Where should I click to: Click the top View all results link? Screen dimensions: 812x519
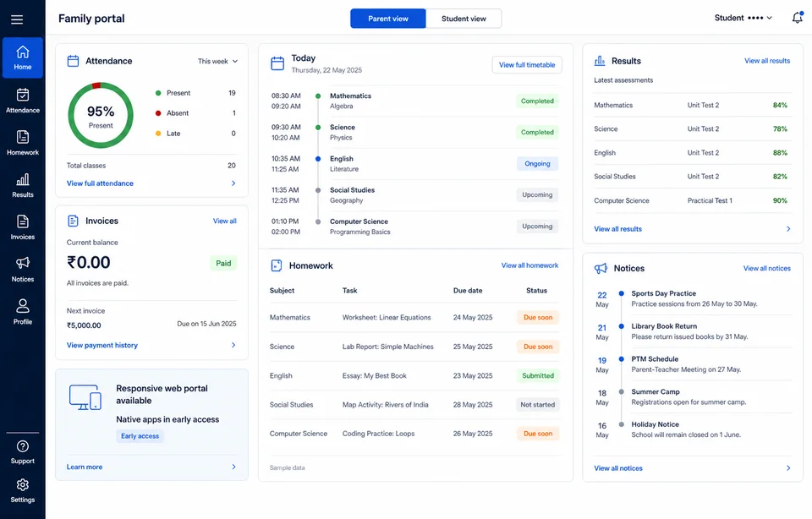coord(767,61)
